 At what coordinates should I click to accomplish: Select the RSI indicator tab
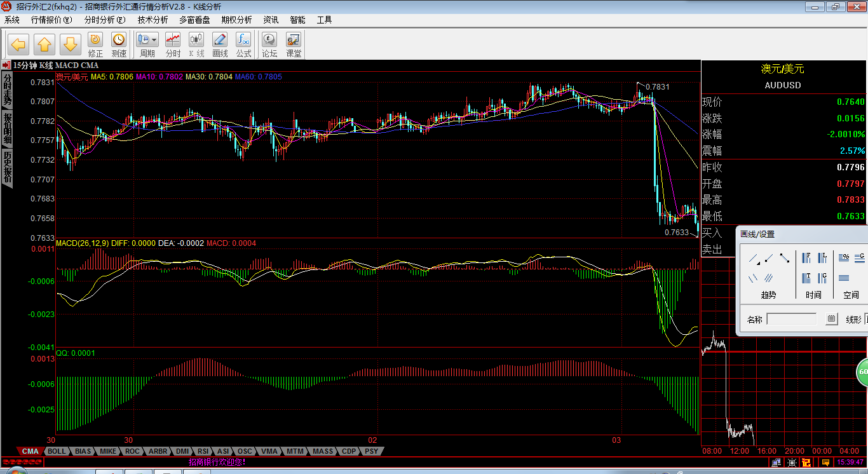[203, 451]
